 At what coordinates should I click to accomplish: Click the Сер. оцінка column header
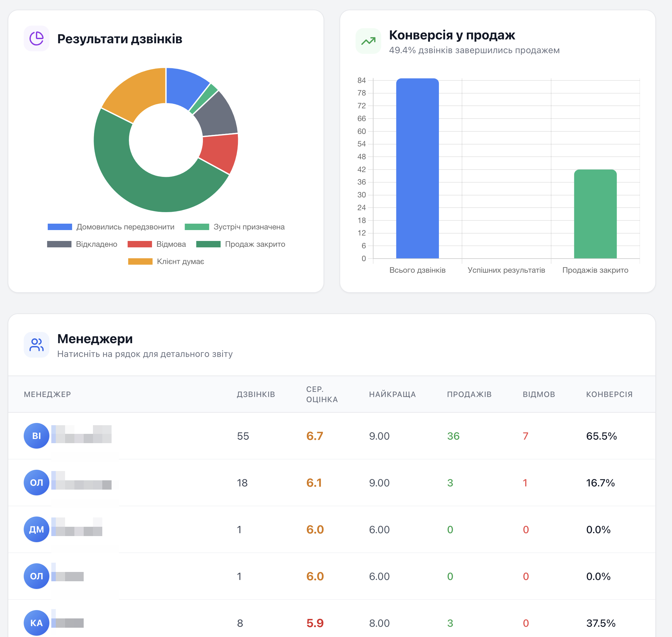click(x=322, y=394)
